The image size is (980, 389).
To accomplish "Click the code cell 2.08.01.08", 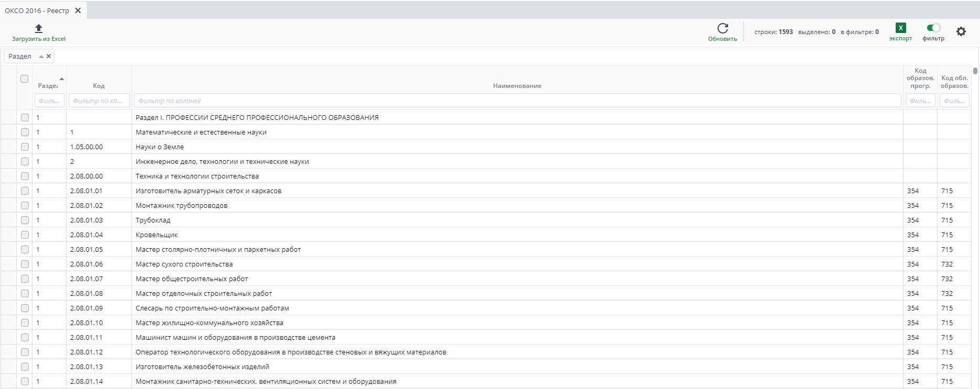I will coord(86,293).
